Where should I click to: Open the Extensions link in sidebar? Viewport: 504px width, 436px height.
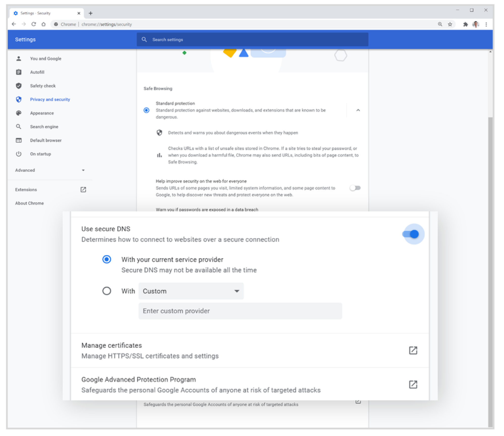(26, 189)
